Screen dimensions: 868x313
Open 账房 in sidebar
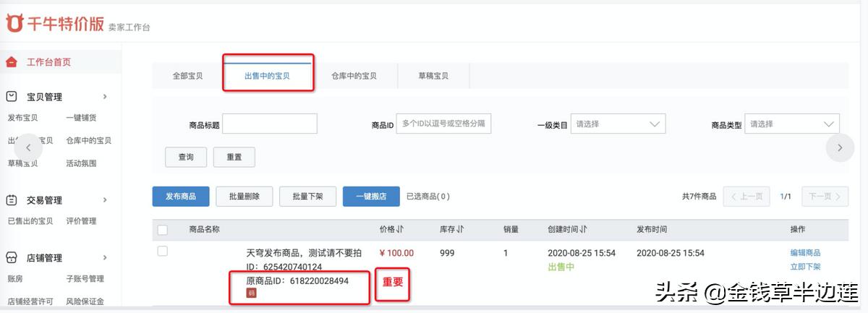[x=15, y=278]
